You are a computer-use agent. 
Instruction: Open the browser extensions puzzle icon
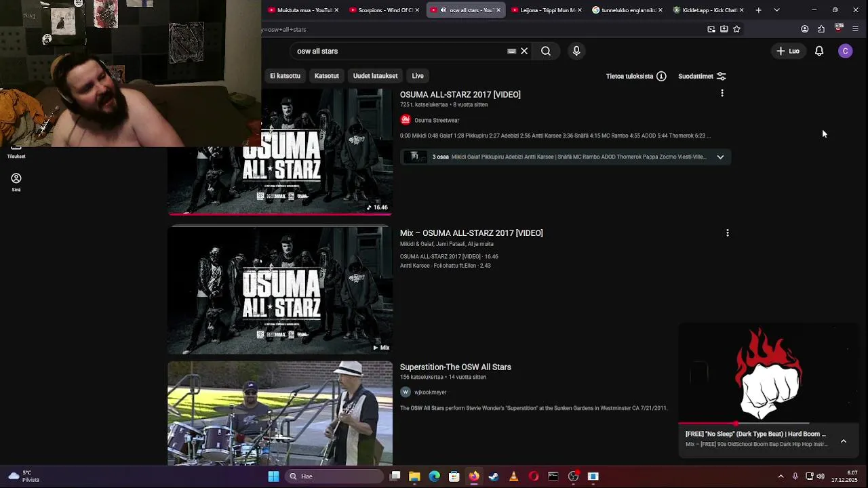click(x=821, y=29)
